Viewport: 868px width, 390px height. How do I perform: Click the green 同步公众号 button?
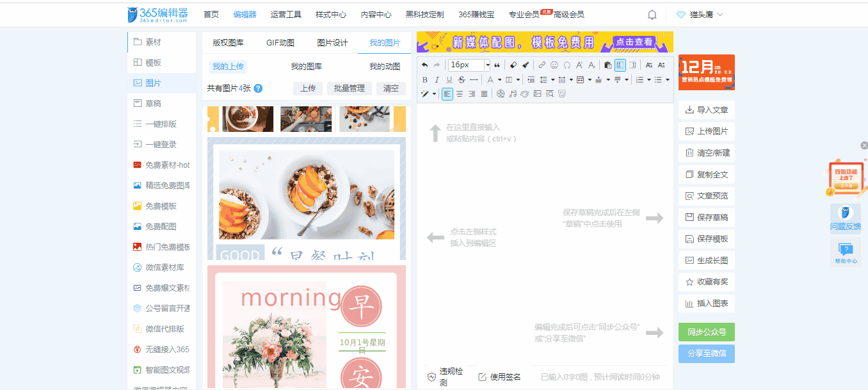707,332
